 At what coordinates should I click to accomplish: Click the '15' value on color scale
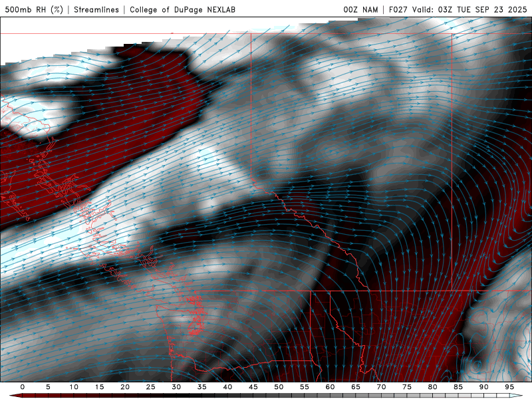pyautogui.click(x=99, y=387)
